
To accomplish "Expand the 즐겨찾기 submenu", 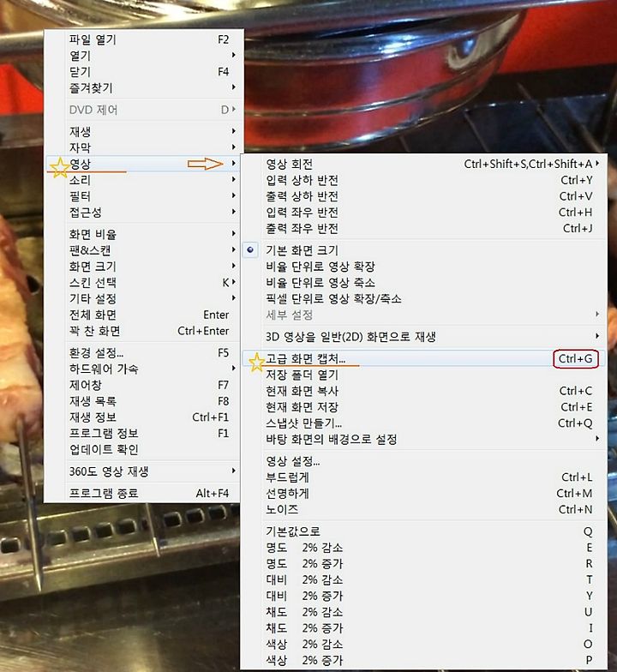I will (144, 87).
